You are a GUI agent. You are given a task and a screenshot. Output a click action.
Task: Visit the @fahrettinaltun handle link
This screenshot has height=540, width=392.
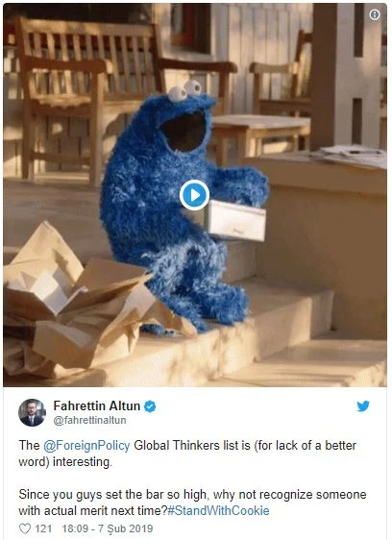(89, 420)
